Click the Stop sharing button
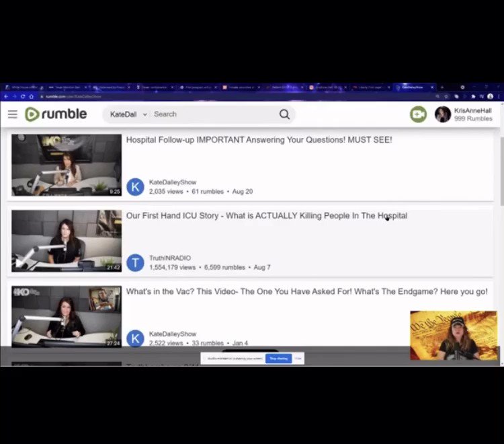 click(x=279, y=359)
